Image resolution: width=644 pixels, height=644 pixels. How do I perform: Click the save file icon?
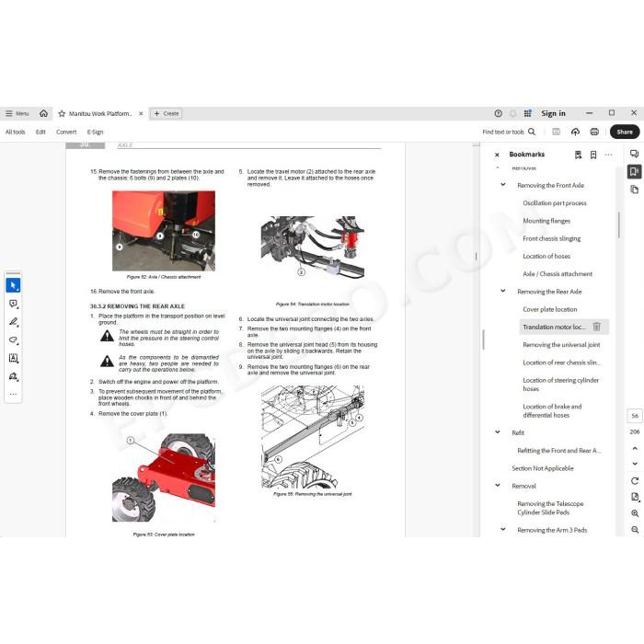click(x=556, y=132)
